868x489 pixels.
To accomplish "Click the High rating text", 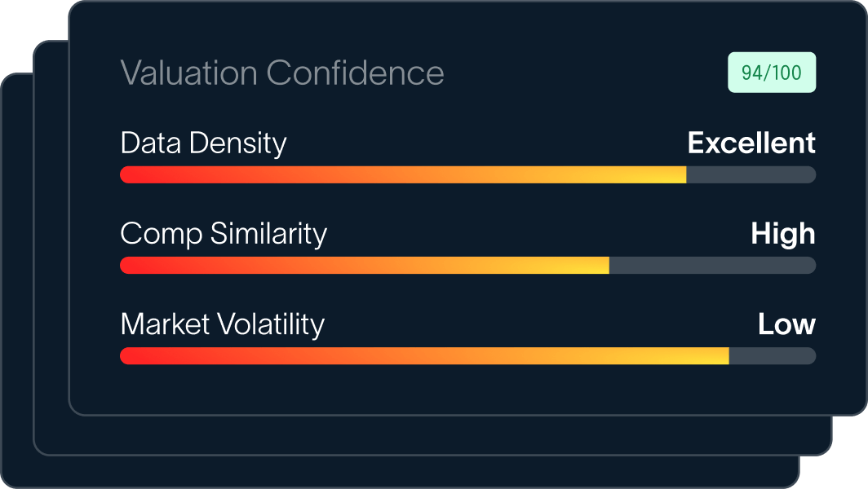I will tap(782, 234).
